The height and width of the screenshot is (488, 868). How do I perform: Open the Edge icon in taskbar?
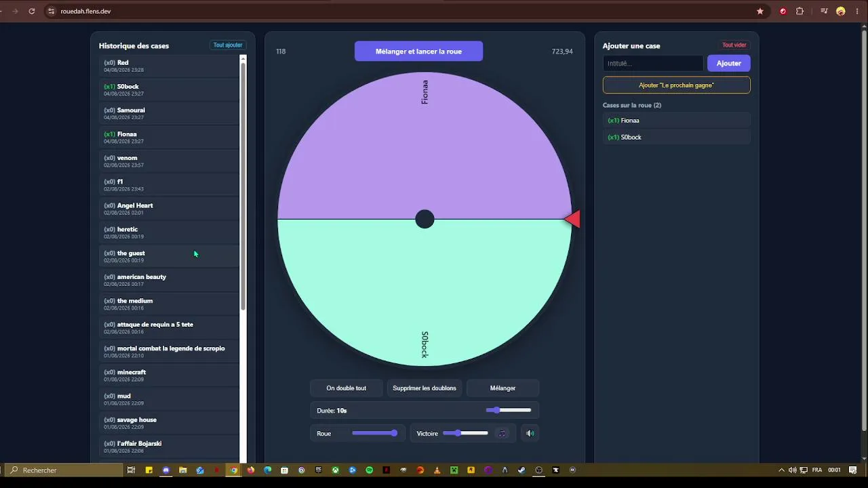point(268,470)
